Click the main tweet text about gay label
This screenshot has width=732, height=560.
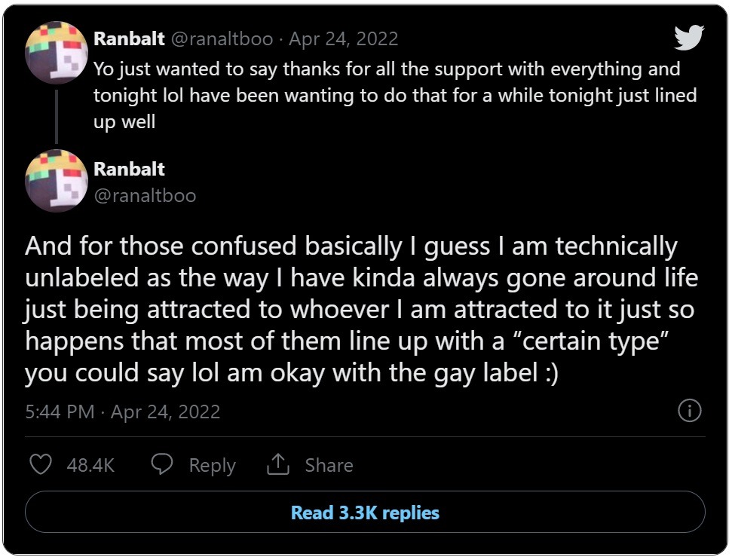point(362,310)
